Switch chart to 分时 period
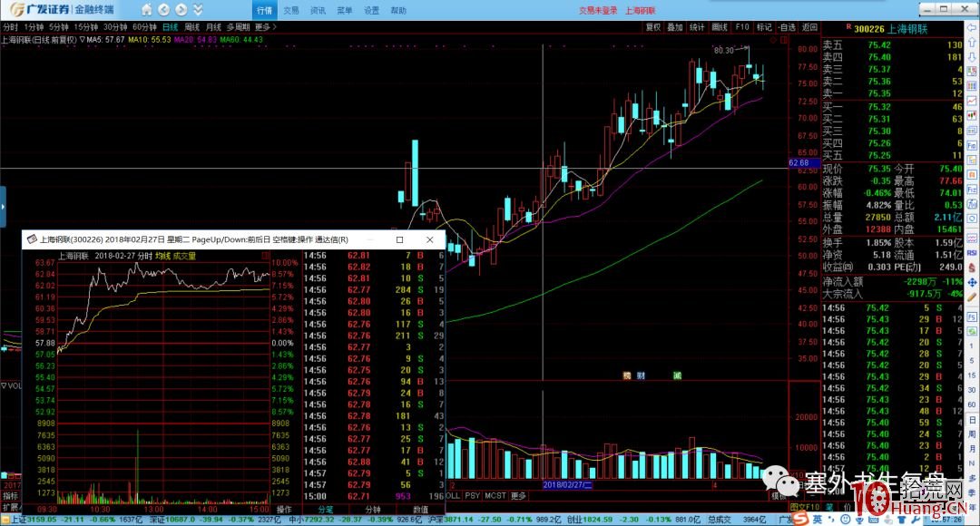 click(11, 27)
